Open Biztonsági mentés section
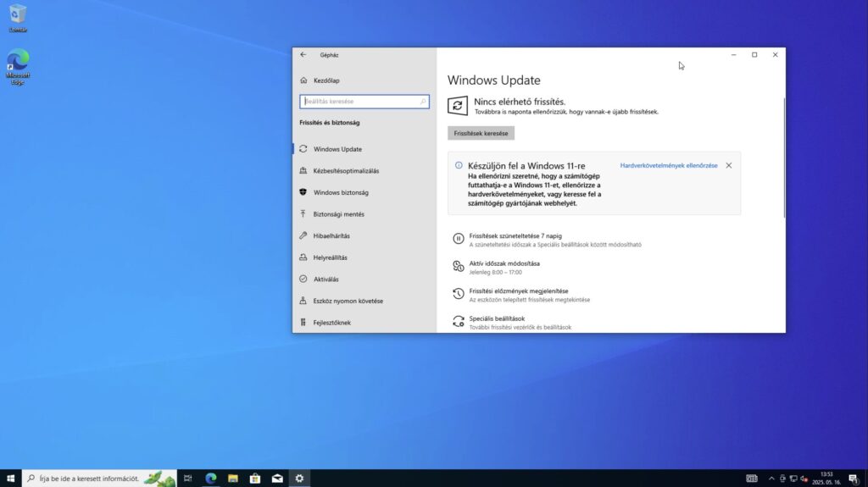This screenshot has width=868, height=487. coord(338,213)
